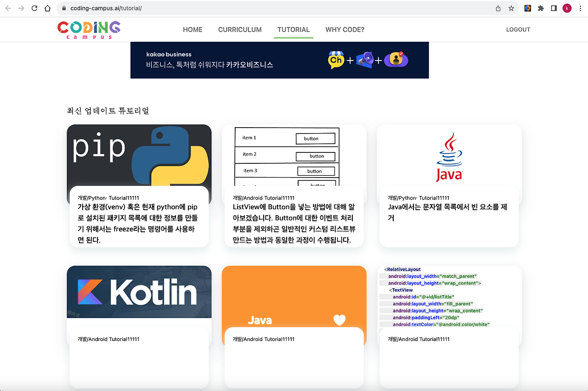Reload the page with refresh icon
Image resolution: width=588 pixels, height=391 pixels.
(34, 8)
